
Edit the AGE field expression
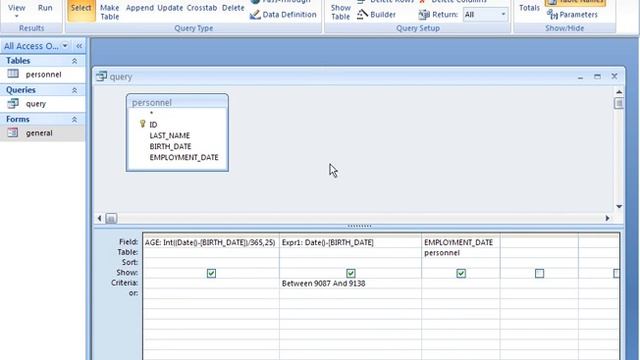[x=211, y=242]
